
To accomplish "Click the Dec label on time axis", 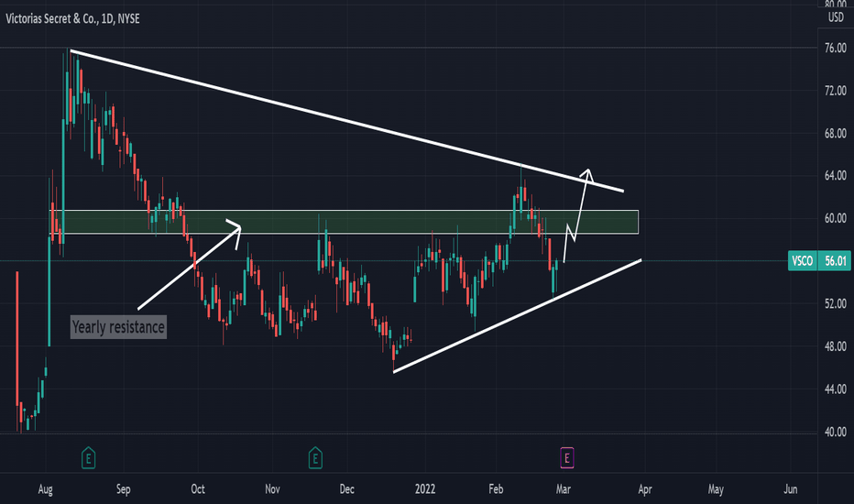I will click(347, 489).
